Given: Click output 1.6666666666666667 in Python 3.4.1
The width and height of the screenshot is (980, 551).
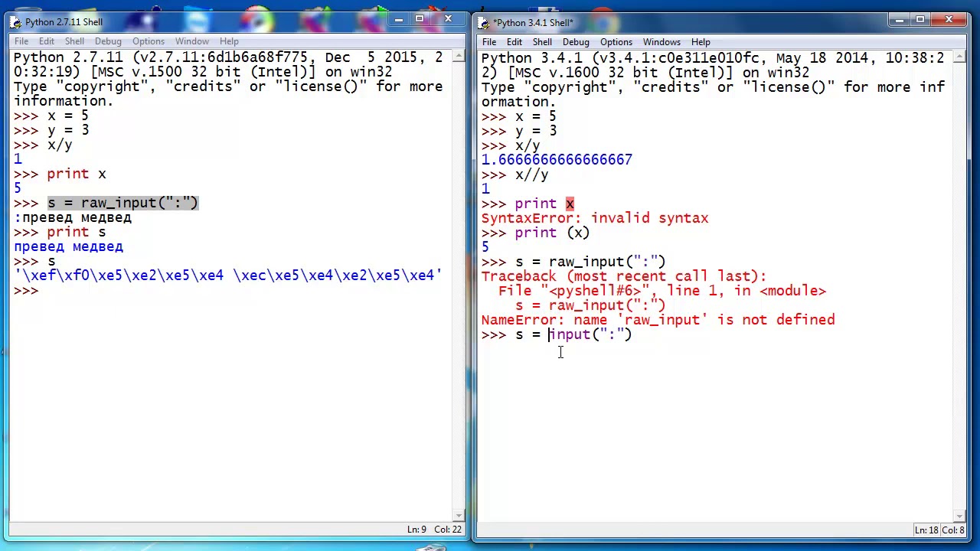Looking at the screenshot, I should 557,160.
